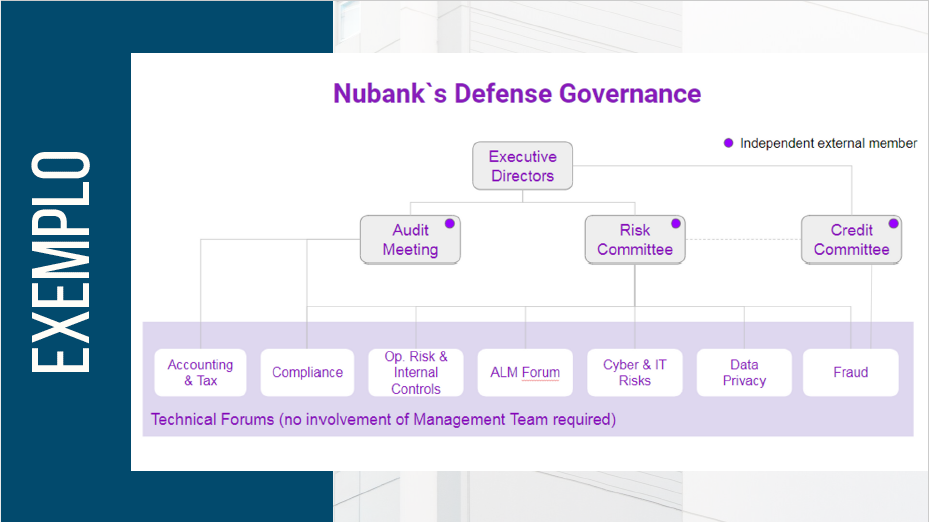Click the Independent external member legend text

pyautogui.click(x=828, y=143)
